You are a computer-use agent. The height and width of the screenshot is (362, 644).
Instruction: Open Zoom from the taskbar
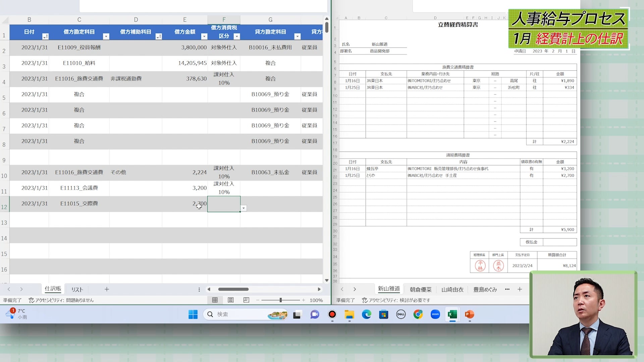(x=435, y=314)
